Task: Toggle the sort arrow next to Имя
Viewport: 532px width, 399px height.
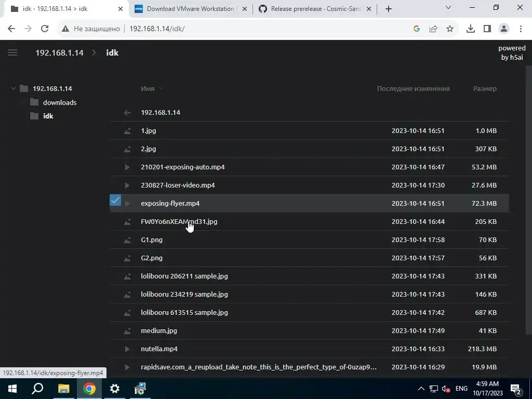Action: tap(162, 88)
